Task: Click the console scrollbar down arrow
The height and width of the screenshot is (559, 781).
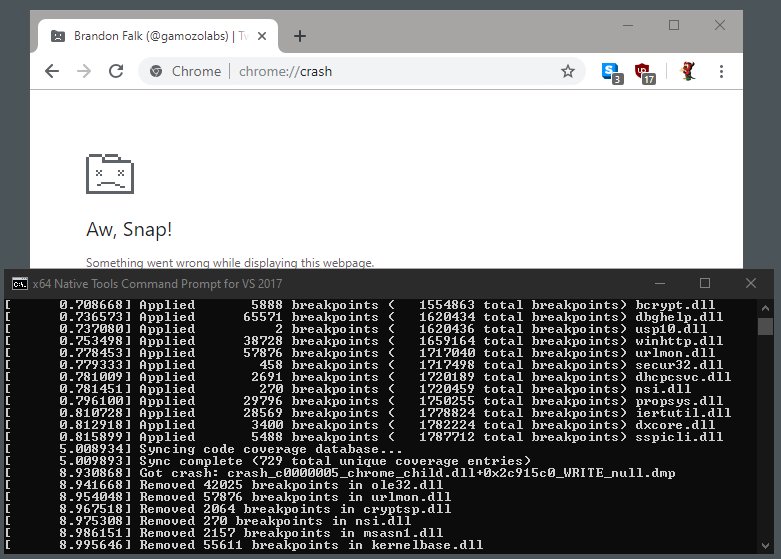Action: 765,546
